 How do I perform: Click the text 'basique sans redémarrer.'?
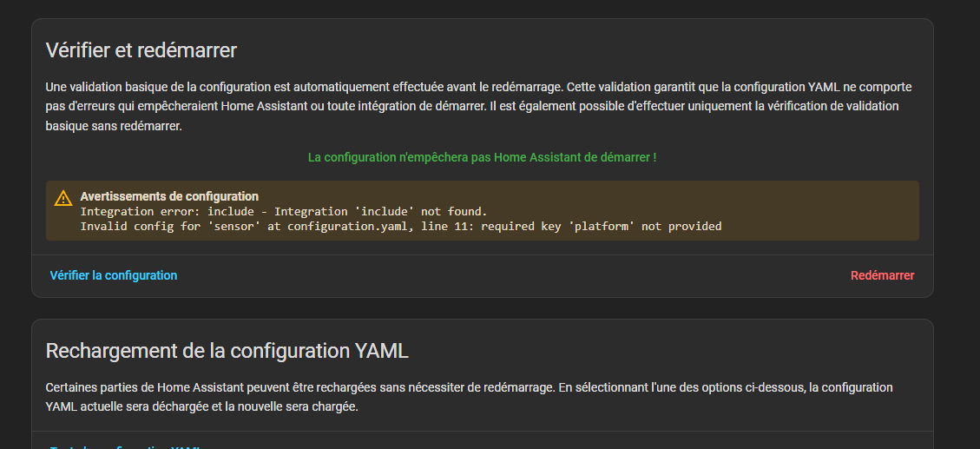tap(113, 126)
